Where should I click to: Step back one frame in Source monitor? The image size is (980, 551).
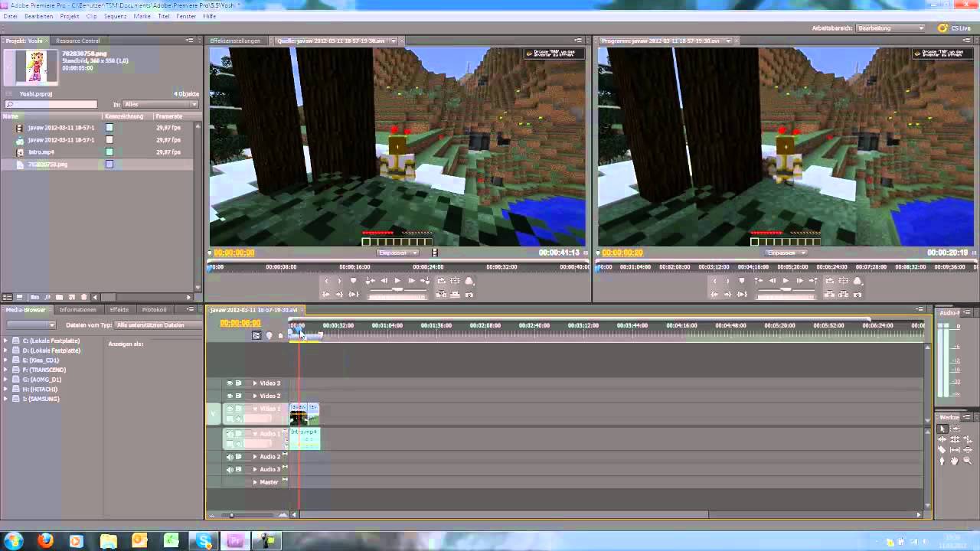pos(384,281)
